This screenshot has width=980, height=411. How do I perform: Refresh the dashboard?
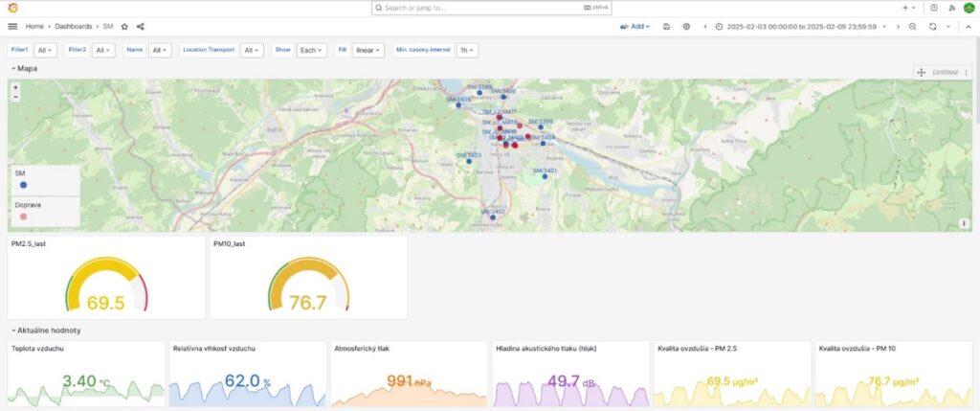(x=932, y=26)
